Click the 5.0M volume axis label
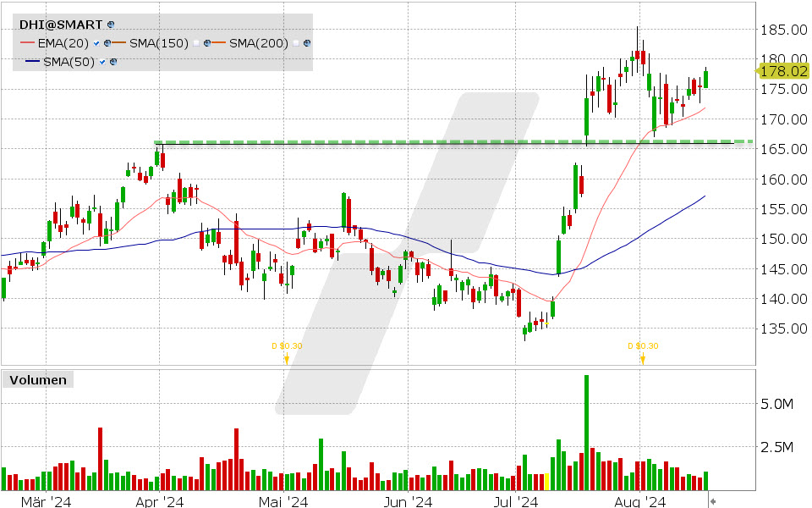 coord(776,404)
